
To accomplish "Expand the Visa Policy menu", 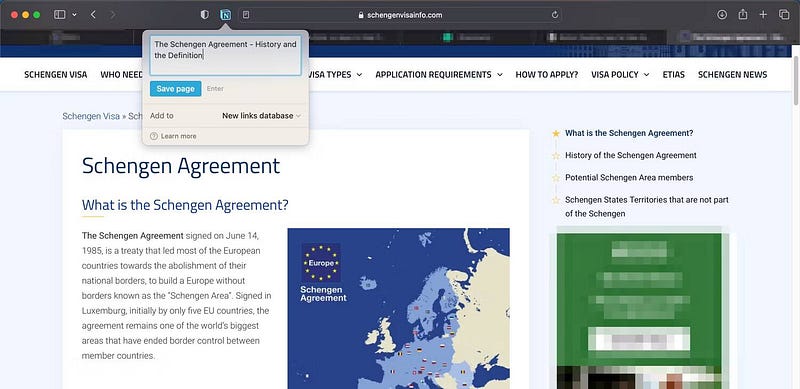I will (620, 75).
